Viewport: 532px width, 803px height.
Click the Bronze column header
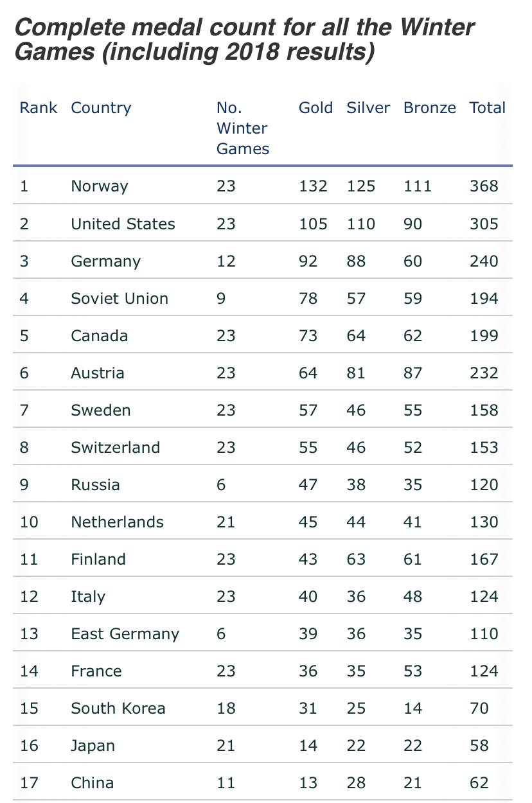[x=429, y=108]
